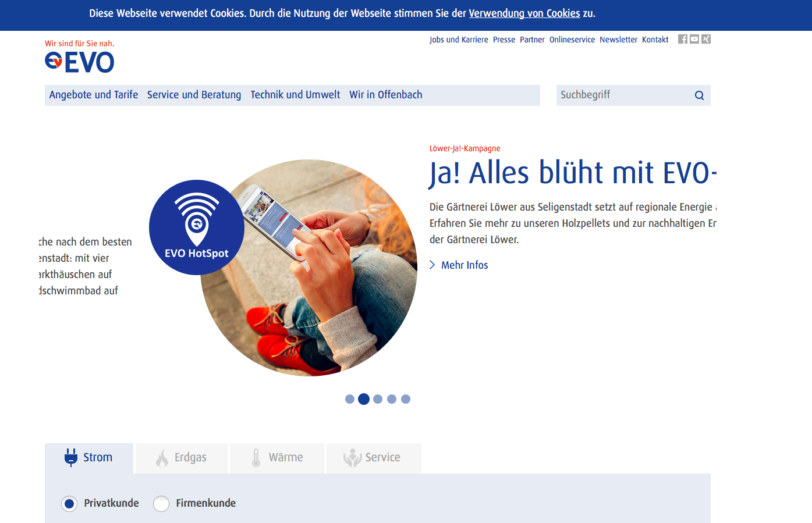
Task: Click the Service hands icon
Action: [352, 457]
